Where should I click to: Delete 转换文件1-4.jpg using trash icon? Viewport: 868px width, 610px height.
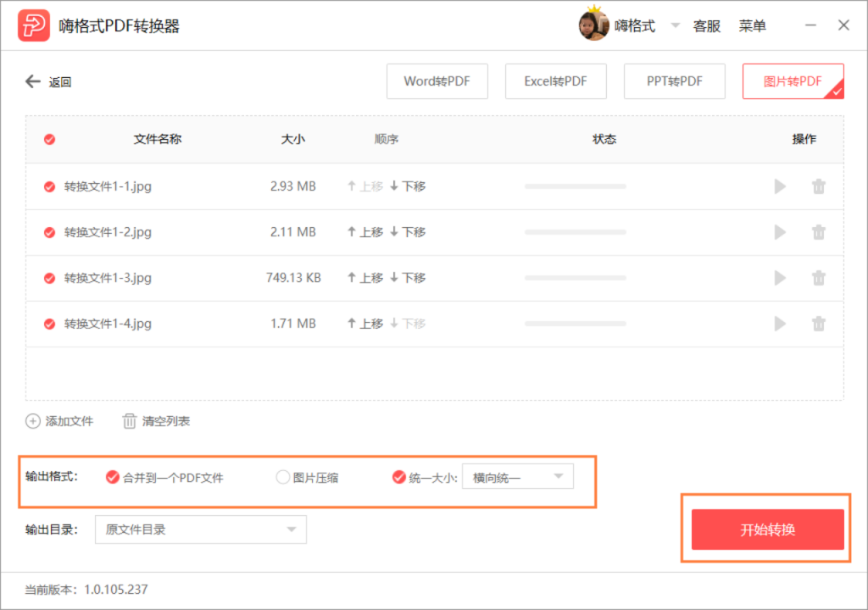pyautogui.click(x=819, y=324)
